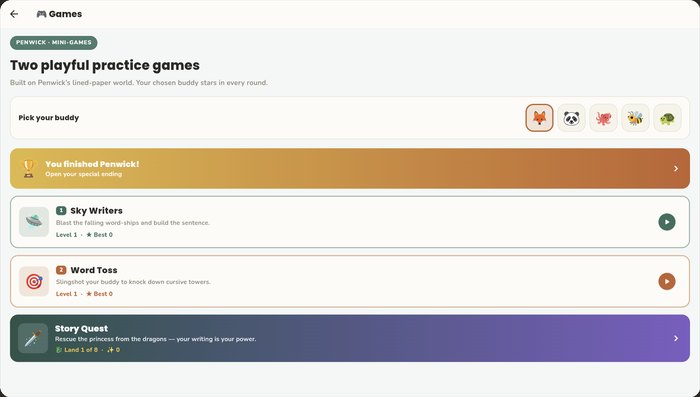Open the Story Quest title
This screenshot has height=397, width=700.
click(x=81, y=328)
